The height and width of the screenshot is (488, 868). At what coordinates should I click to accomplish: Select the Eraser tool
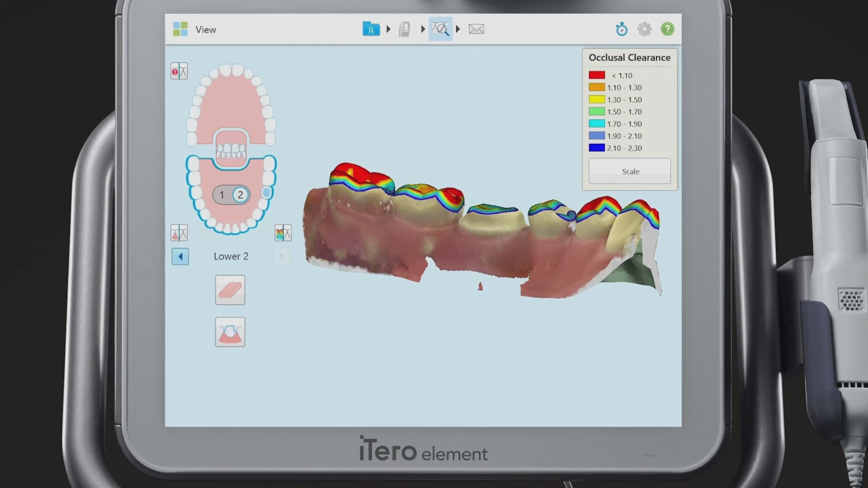[230, 290]
